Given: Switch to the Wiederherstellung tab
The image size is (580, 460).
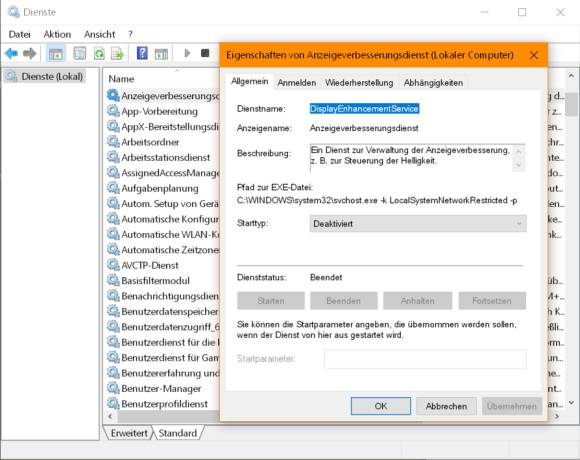Looking at the screenshot, I should (359, 83).
